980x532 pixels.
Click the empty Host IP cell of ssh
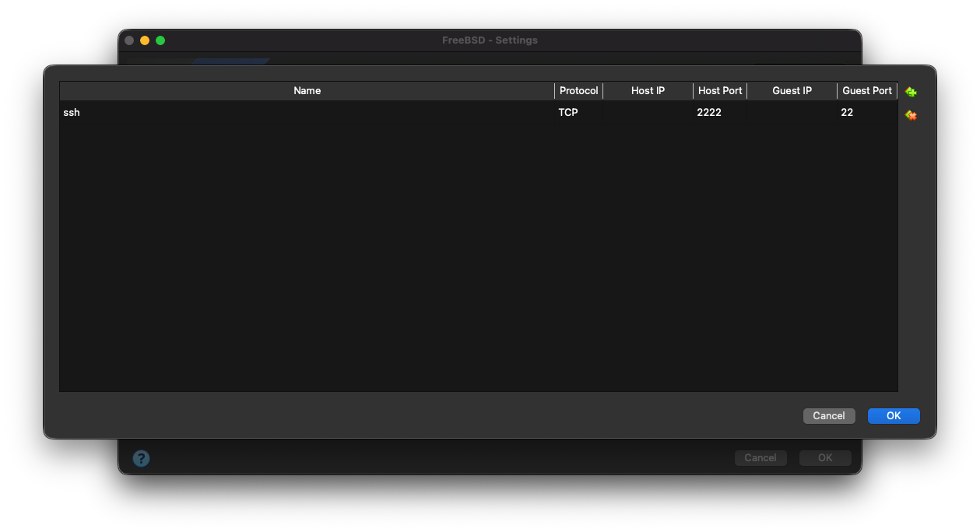(x=648, y=113)
